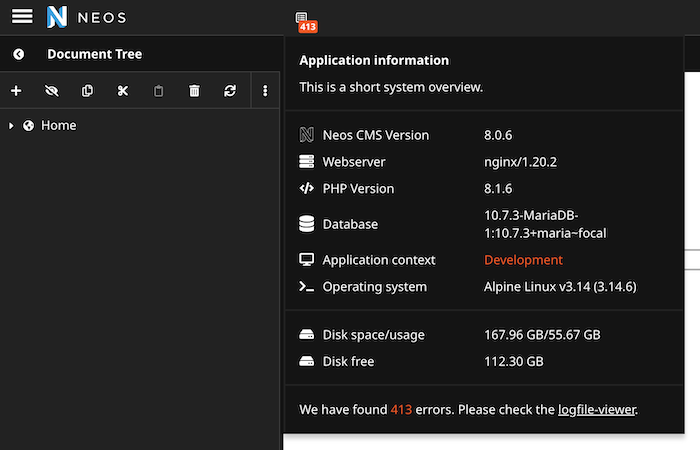Image resolution: width=700 pixels, height=450 pixels.
Task: Click the Application context label
Action: pyautogui.click(x=379, y=260)
